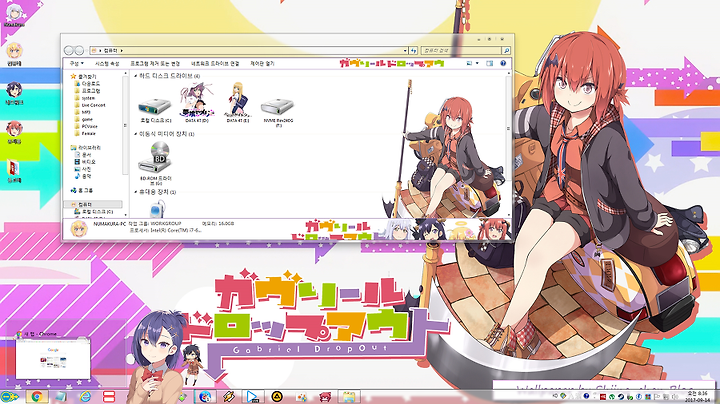The image size is (720, 404).
Task: Open the yellow triangle AIMP taskbar icon
Action: pos(276,397)
